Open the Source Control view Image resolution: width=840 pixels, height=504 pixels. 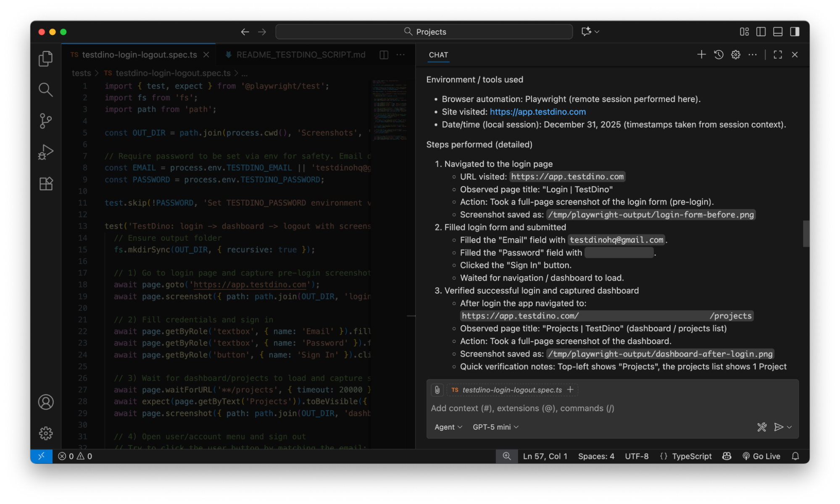click(45, 121)
